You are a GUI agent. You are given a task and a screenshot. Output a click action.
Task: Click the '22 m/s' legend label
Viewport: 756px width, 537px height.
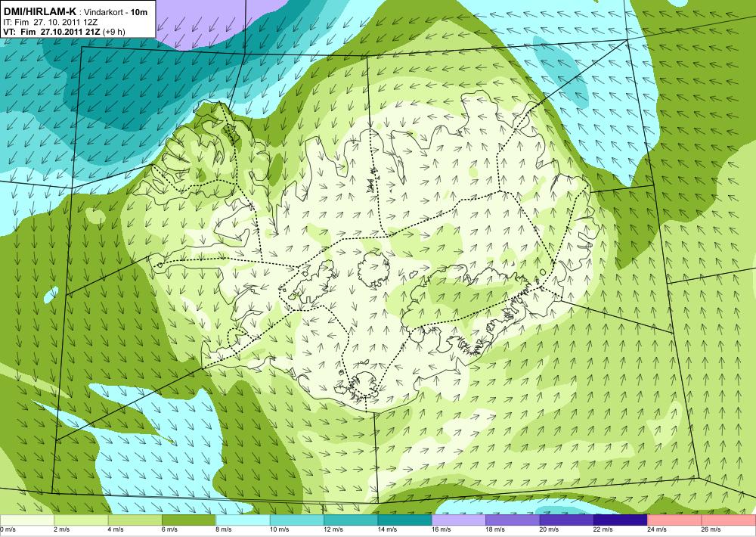coord(603,529)
